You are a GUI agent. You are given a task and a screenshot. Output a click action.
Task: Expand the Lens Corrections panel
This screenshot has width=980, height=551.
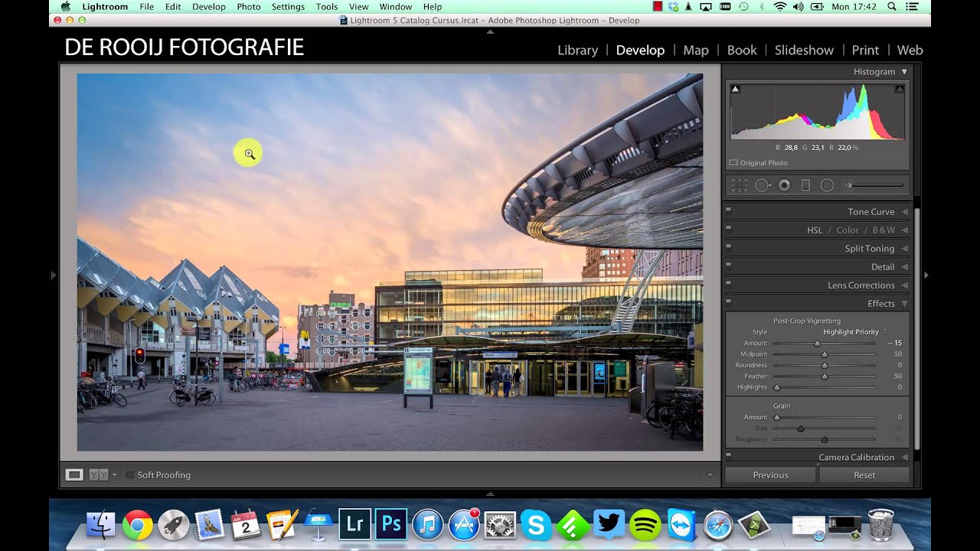[904, 285]
